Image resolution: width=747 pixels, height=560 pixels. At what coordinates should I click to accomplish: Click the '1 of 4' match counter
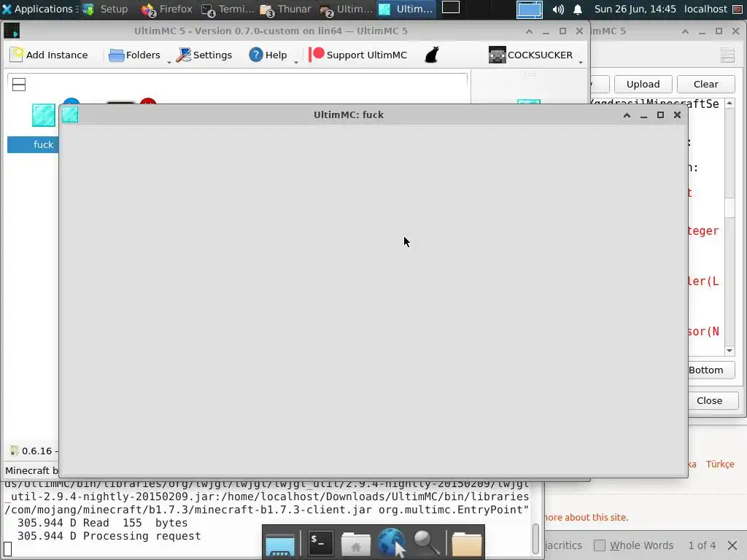[702, 545]
